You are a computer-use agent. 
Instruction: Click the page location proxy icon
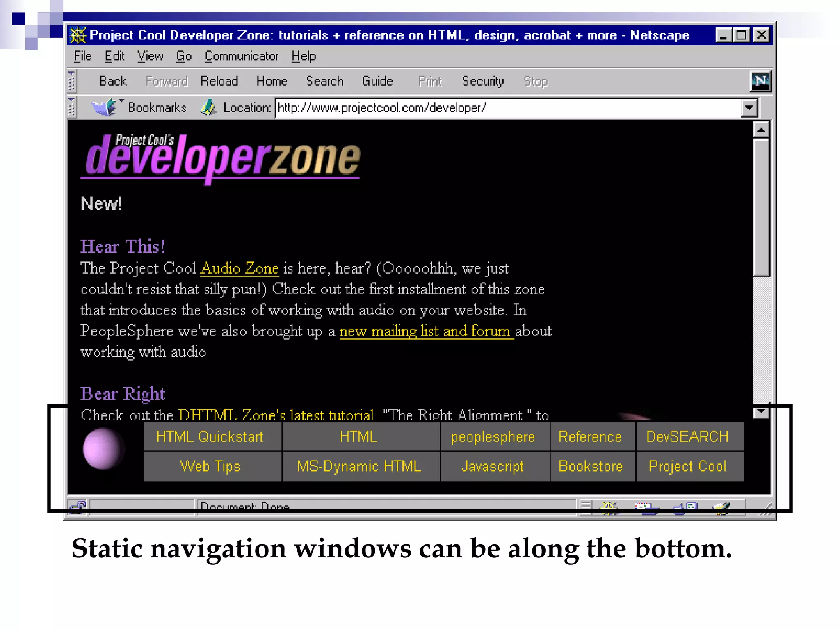(x=208, y=107)
